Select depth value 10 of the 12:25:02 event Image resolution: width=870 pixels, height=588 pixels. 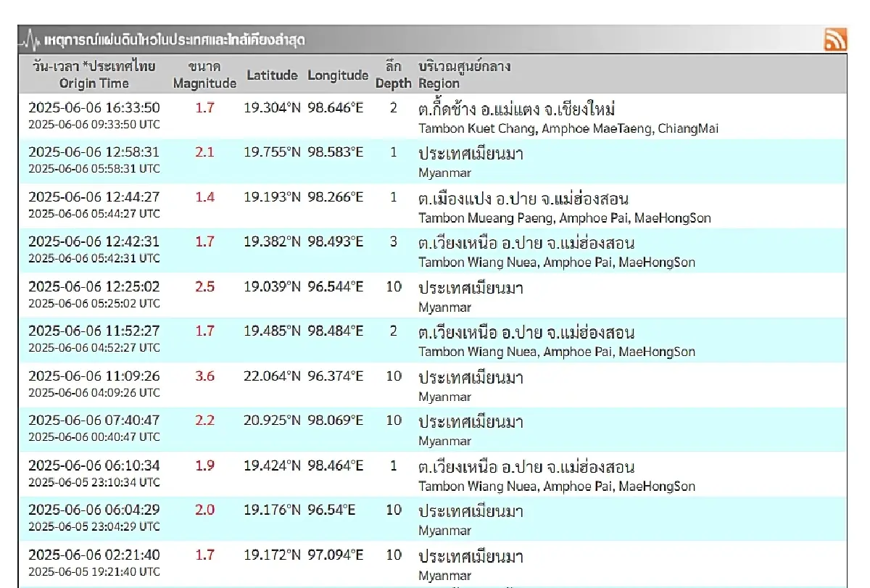(392, 286)
